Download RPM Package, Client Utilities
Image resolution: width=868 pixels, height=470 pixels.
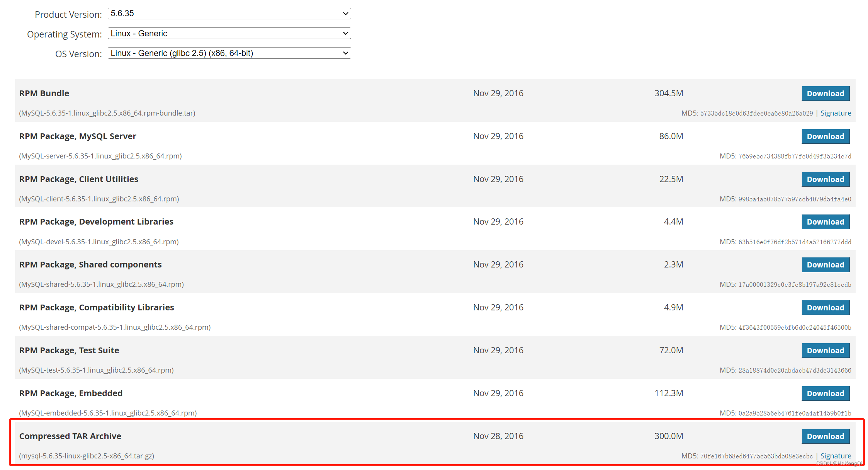pyautogui.click(x=826, y=179)
